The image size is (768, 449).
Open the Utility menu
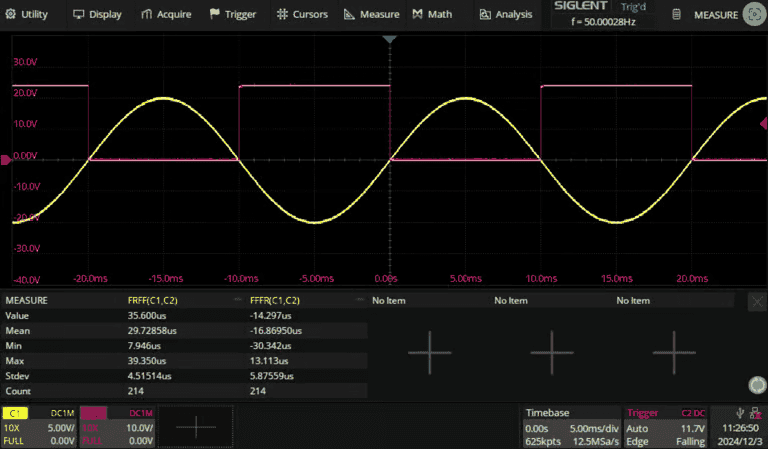point(27,14)
